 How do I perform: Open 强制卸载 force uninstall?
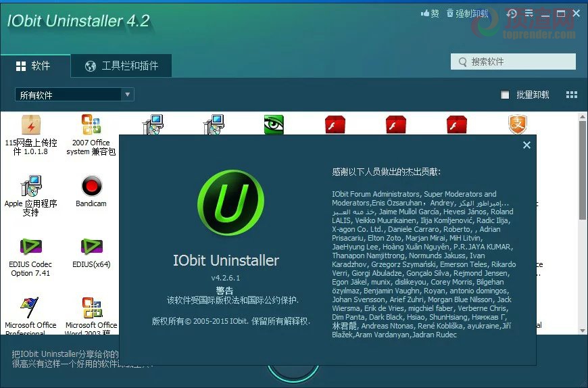[468, 14]
